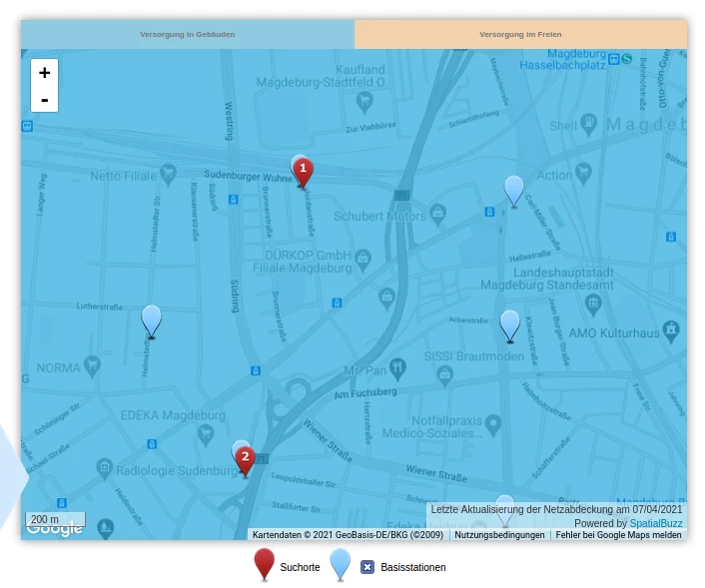Click the Am Fuchsberg street label
This screenshot has height=588, width=705.
[x=365, y=393]
